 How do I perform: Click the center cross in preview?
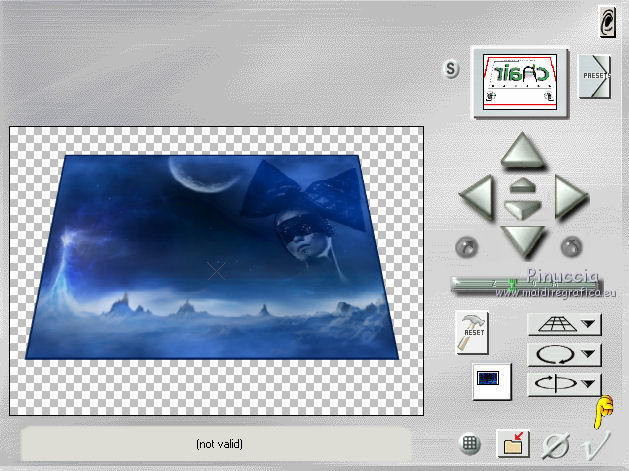pyautogui.click(x=217, y=272)
